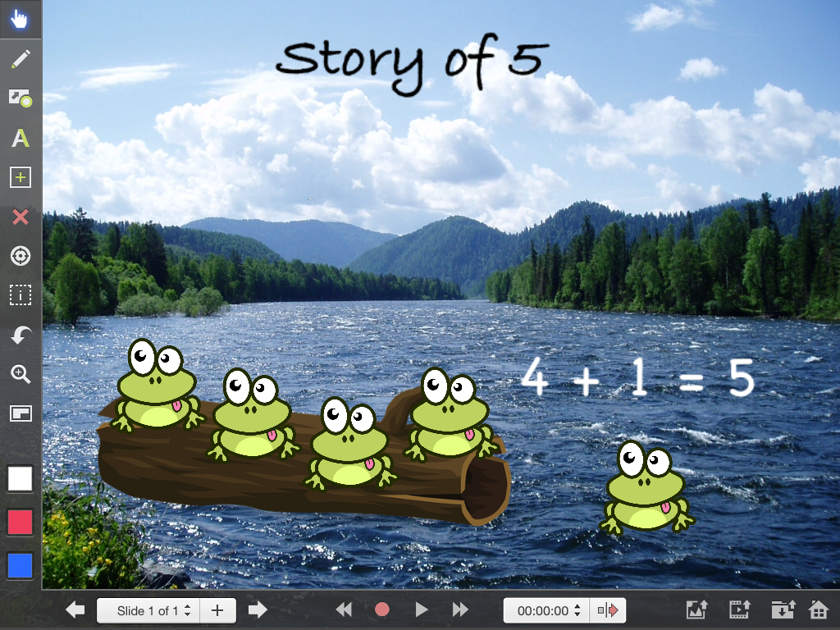Toggle the timeline mix mode button
The width and height of the screenshot is (840, 630).
coord(608,610)
